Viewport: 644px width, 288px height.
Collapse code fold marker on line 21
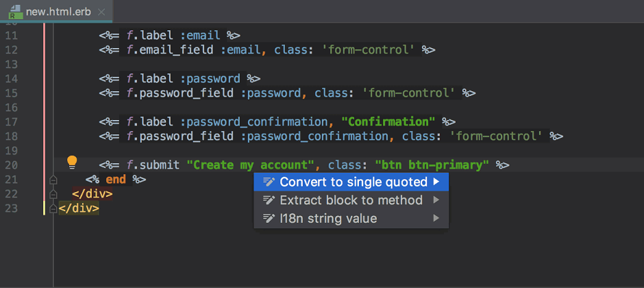(x=53, y=179)
